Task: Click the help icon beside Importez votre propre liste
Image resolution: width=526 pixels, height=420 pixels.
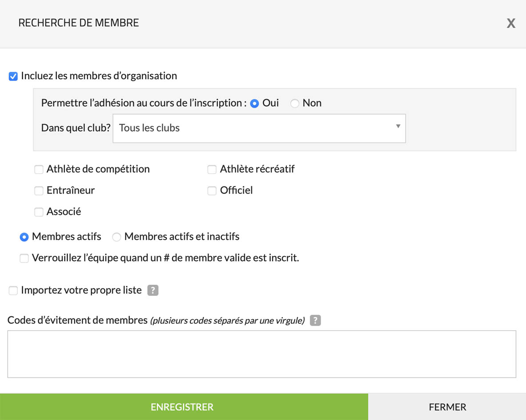Action: click(x=153, y=291)
